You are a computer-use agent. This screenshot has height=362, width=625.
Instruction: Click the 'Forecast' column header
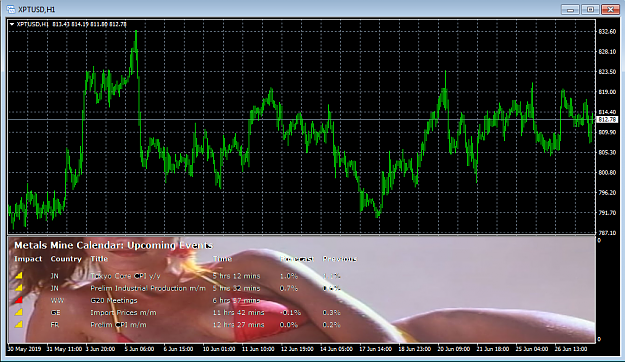click(297, 259)
